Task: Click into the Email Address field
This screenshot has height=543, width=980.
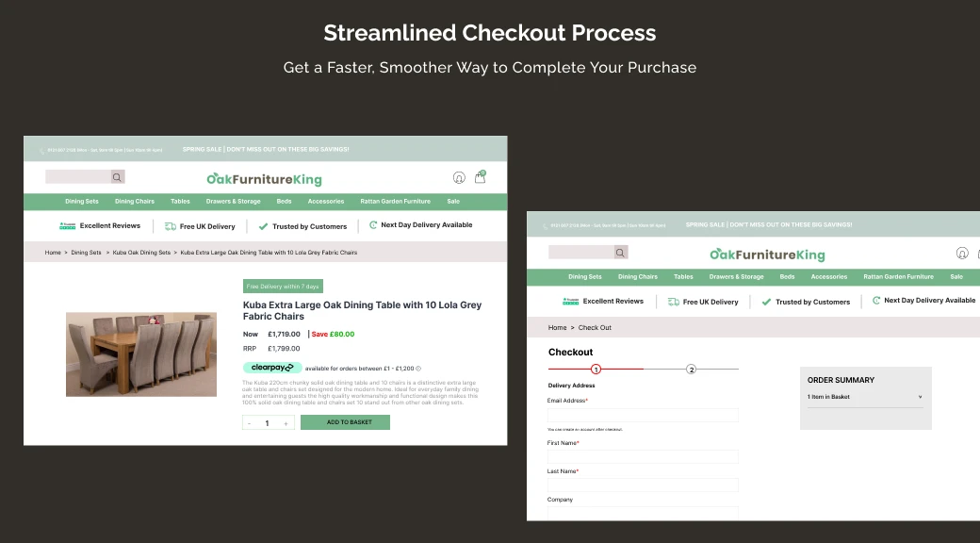Action: (643, 415)
